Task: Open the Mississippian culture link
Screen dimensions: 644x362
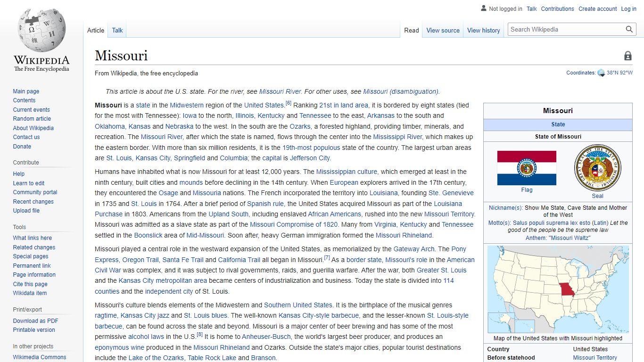Action: (x=347, y=172)
